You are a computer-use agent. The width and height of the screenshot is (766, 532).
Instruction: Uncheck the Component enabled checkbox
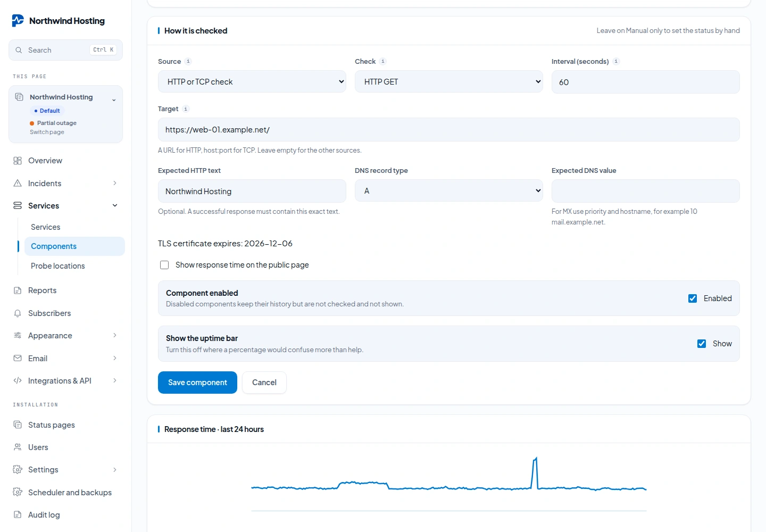point(693,298)
